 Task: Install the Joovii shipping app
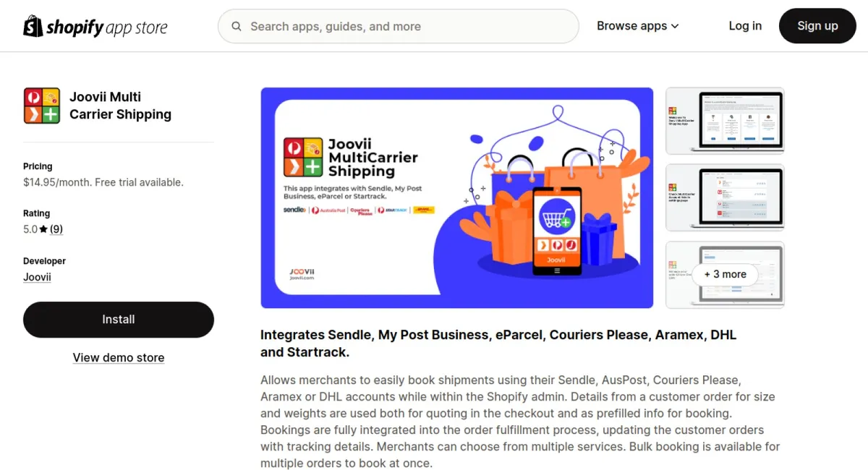coord(119,320)
